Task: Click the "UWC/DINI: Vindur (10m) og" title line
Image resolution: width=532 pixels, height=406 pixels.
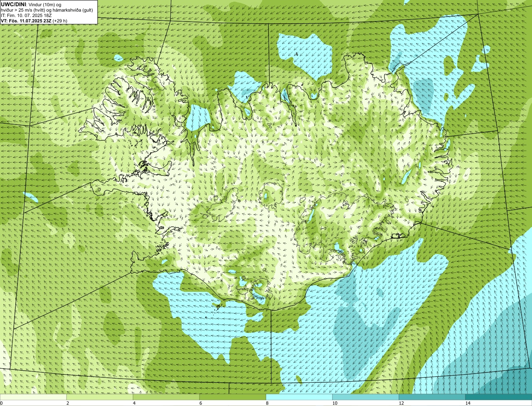Action: coord(31,4)
